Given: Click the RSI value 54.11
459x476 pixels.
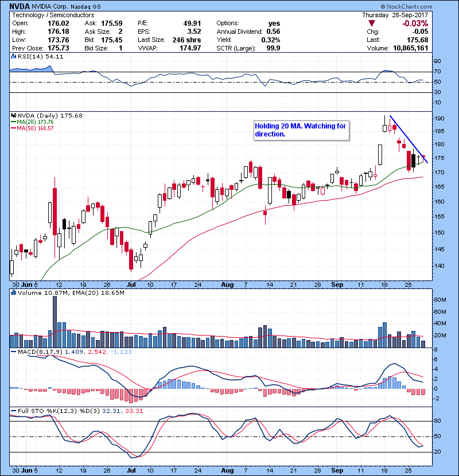Looking at the screenshot, I should [54, 56].
